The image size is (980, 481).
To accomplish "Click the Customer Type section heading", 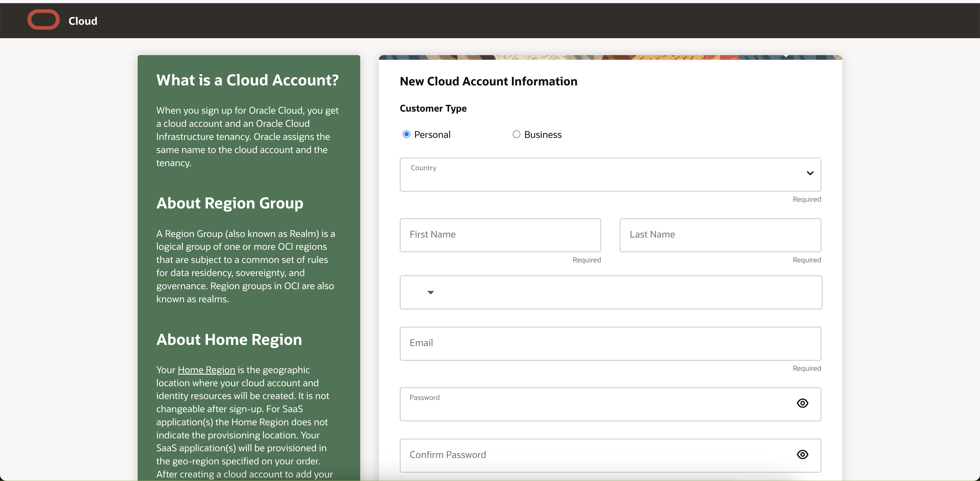I will [433, 108].
